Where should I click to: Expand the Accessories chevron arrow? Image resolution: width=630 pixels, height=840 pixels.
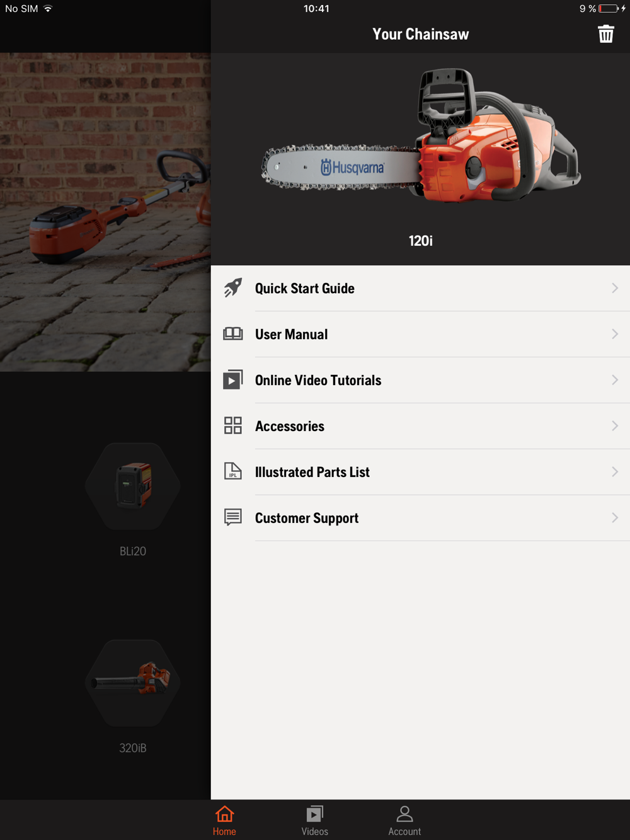615,426
